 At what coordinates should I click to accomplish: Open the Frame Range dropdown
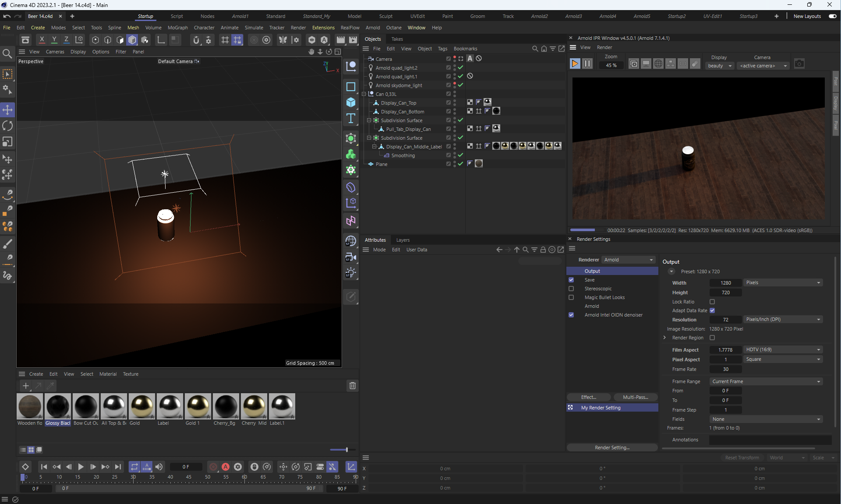[766, 381]
